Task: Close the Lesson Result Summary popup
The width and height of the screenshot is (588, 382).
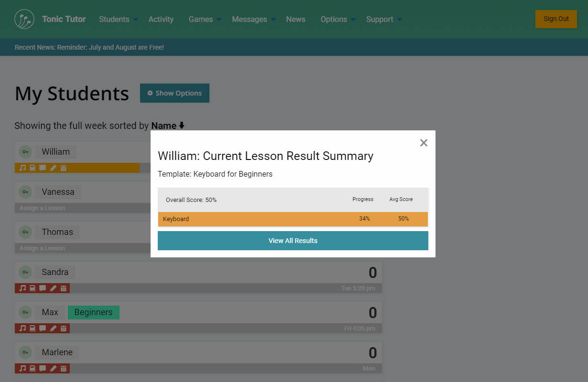Action: (x=424, y=143)
